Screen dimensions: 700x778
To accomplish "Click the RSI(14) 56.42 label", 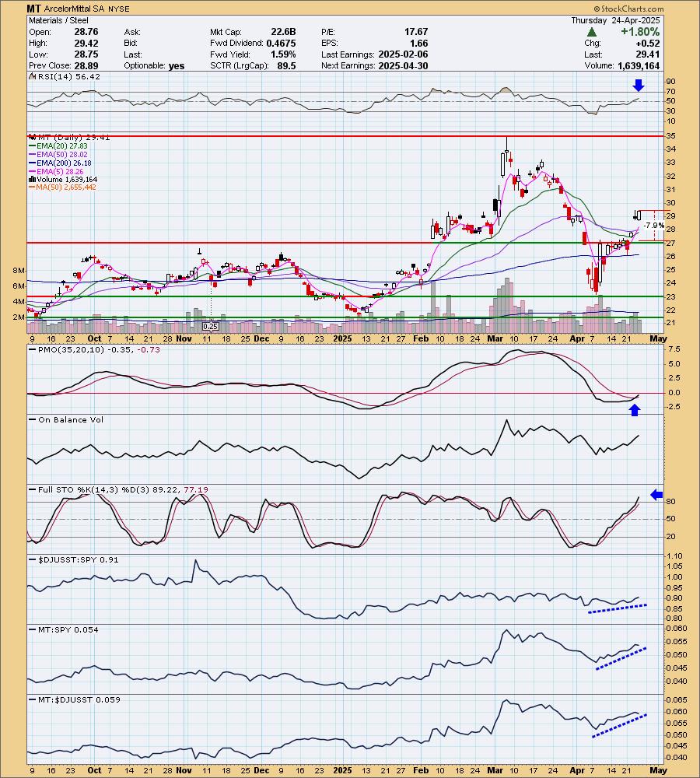I will click(69, 76).
